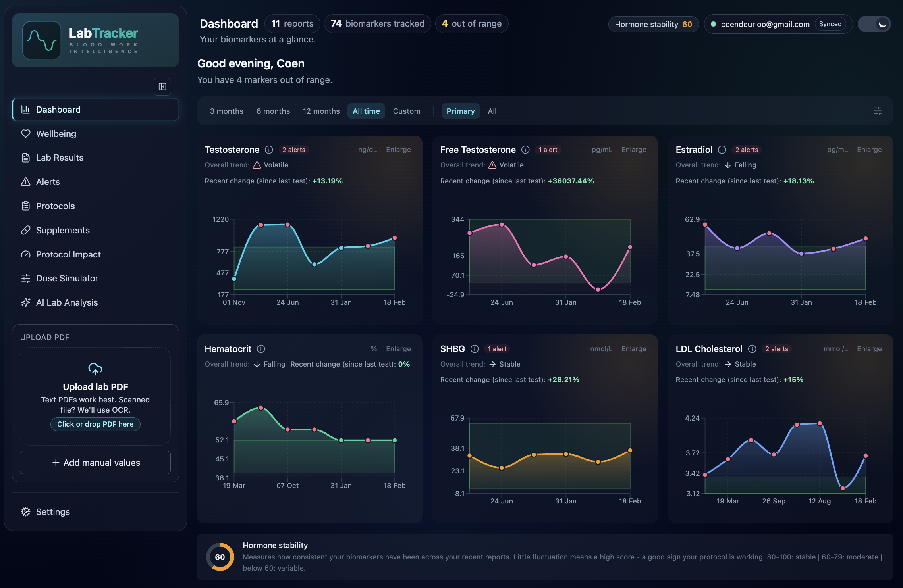Click the Add manual values button
This screenshot has height=588, width=903.
point(95,462)
